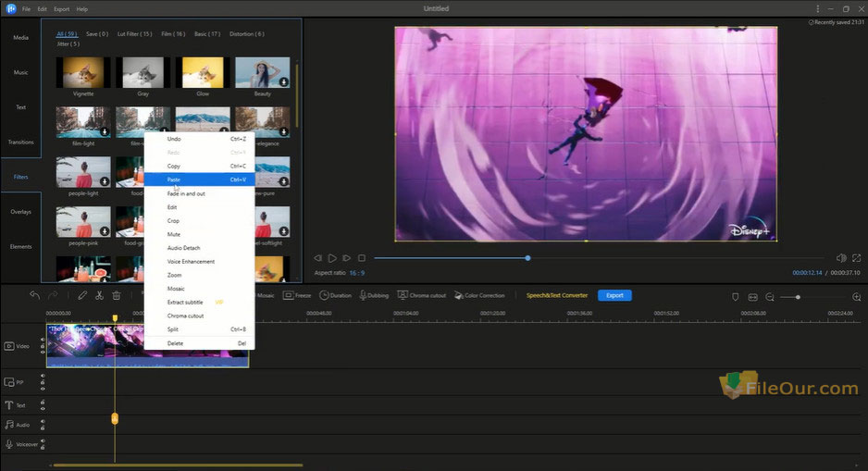Image resolution: width=868 pixels, height=471 pixels.
Task: Apply Freeze frame from the toolbar
Action: pos(297,295)
